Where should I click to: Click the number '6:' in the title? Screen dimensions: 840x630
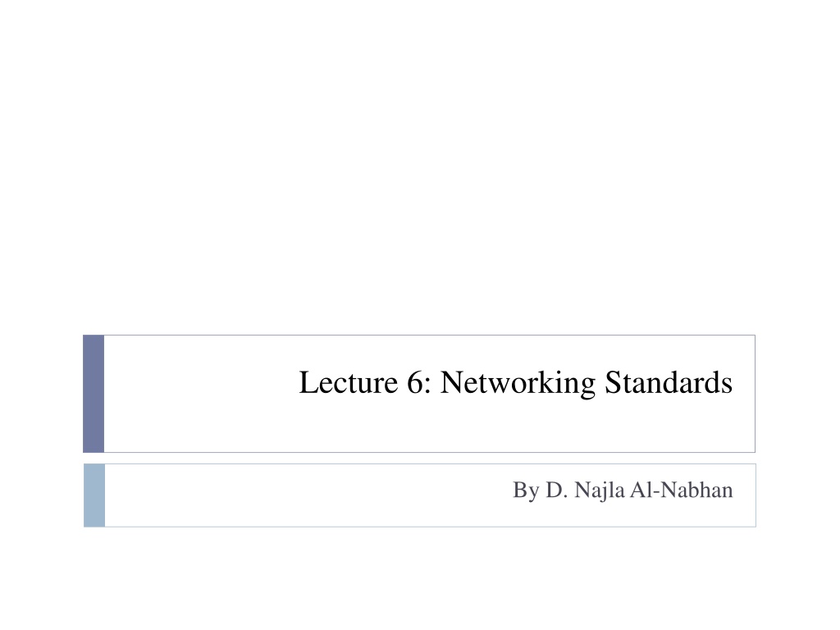(x=419, y=382)
